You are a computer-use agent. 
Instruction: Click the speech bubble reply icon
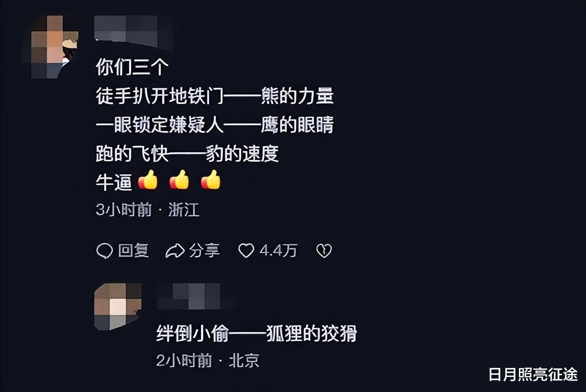(x=104, y=251)
